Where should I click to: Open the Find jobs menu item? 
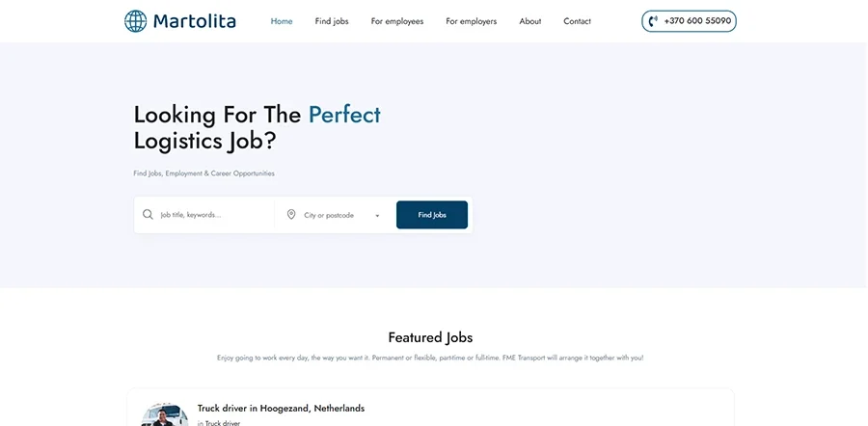332,21
